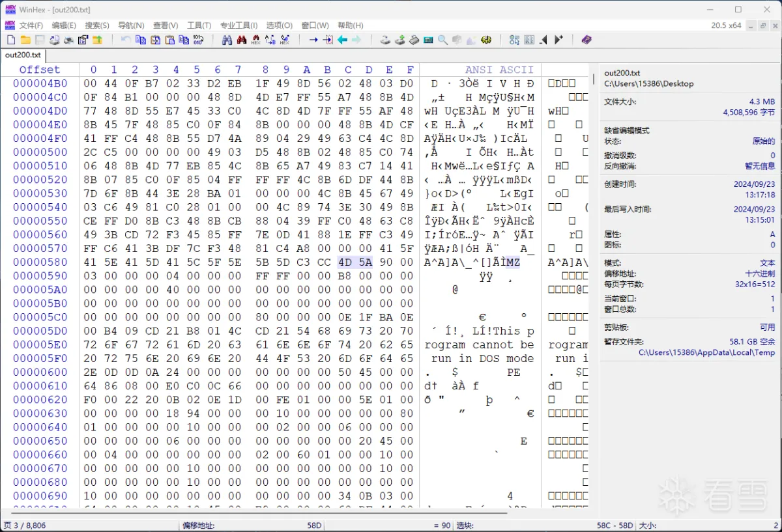Click offset 000005D0 in the Offset column
The width and height of the screenshot is (782, 532).
[40, 331]
